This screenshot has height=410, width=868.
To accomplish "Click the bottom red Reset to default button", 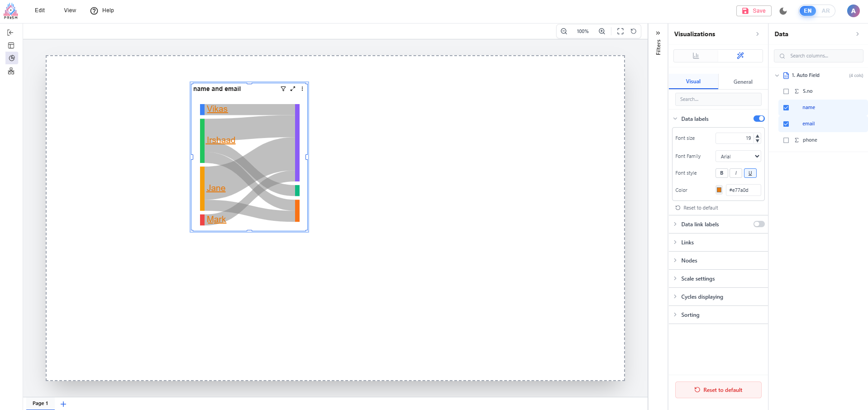I will pyautogui.click(x=718, y=390).
